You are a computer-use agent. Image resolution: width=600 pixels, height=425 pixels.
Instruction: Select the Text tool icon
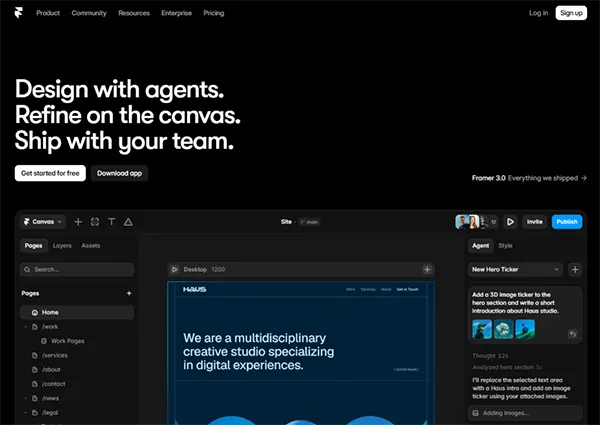click(x=111, y=222)
